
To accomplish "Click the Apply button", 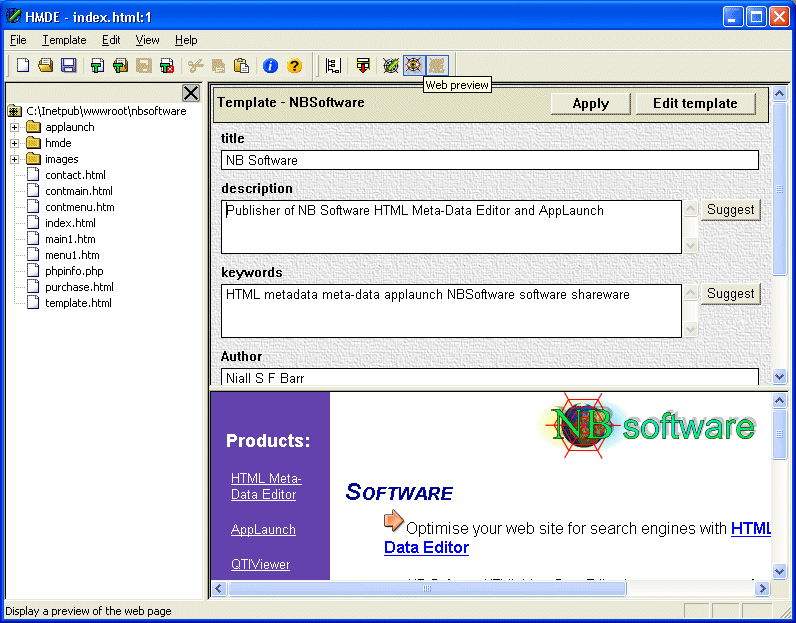I will [590, 103].
